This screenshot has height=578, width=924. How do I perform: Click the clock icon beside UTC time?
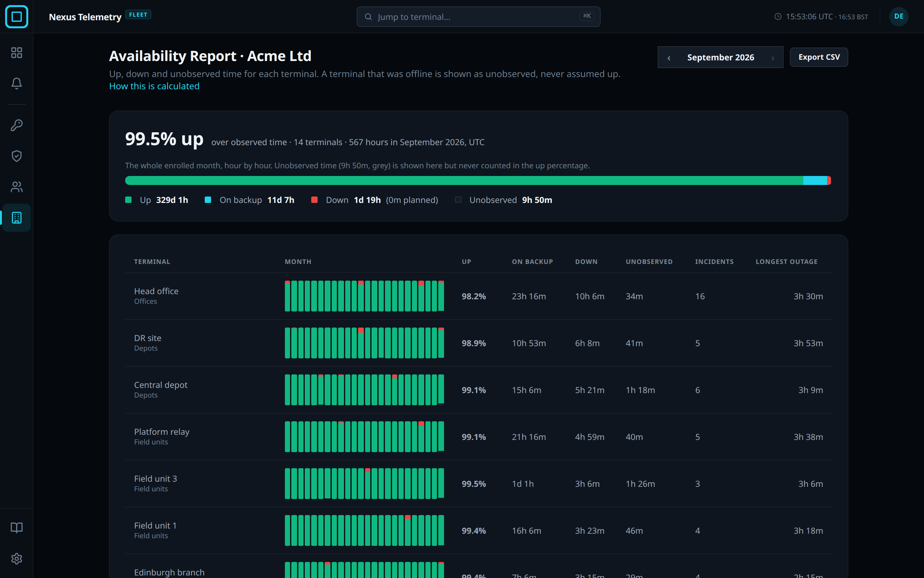tap(778, 16)
